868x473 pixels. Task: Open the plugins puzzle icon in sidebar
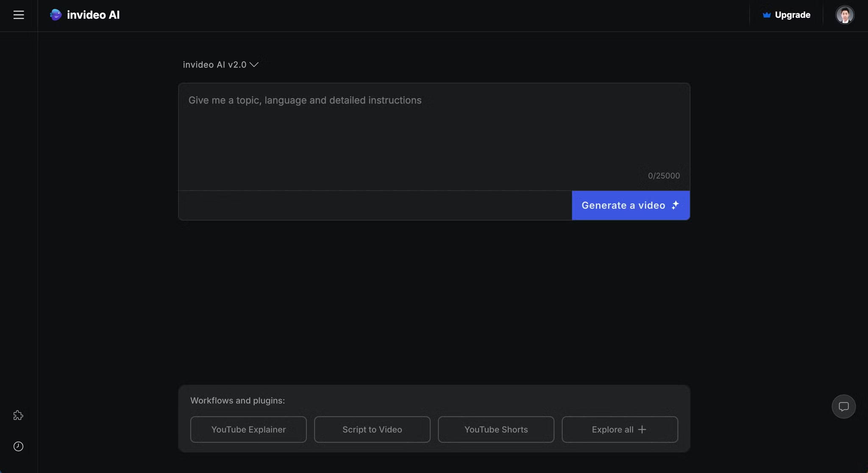(x=18, y=415)
